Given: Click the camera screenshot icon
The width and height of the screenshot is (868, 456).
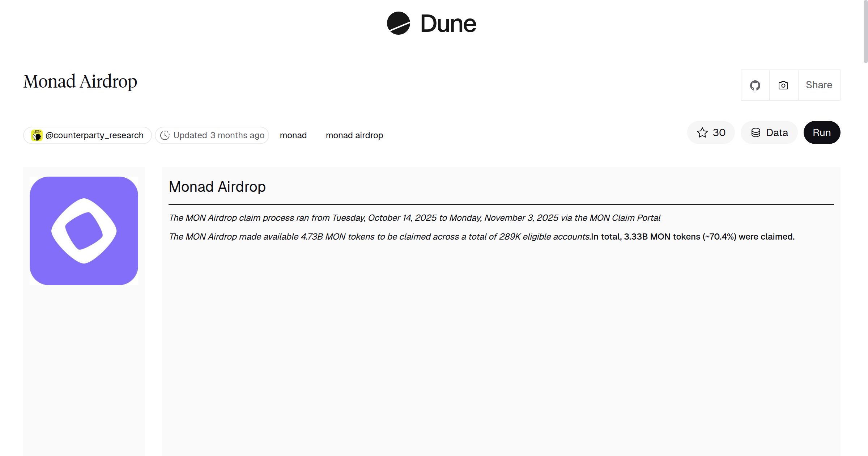Looking at the screenshot, I should point(783,85).
